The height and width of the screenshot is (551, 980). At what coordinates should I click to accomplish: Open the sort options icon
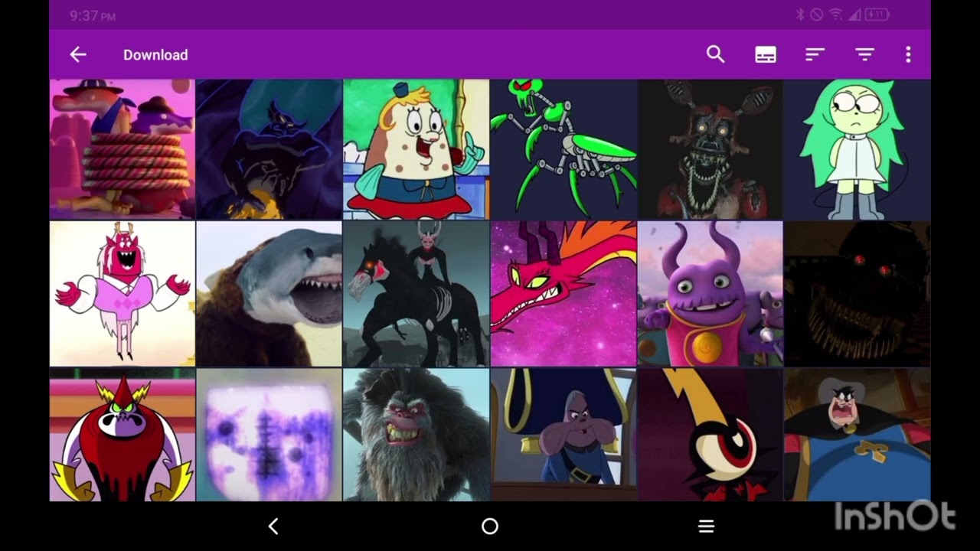point(815,54)
